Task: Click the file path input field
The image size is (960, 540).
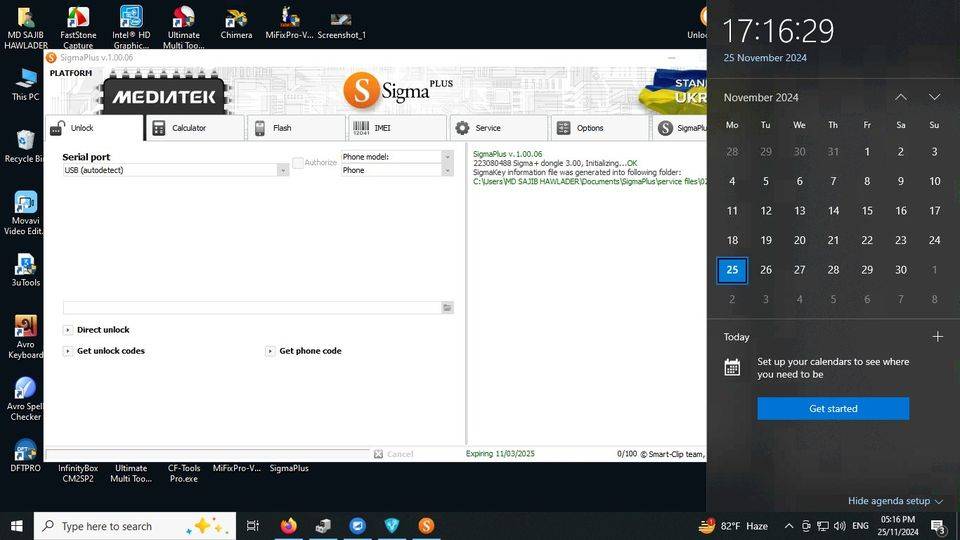Action: tap(252, 307)
